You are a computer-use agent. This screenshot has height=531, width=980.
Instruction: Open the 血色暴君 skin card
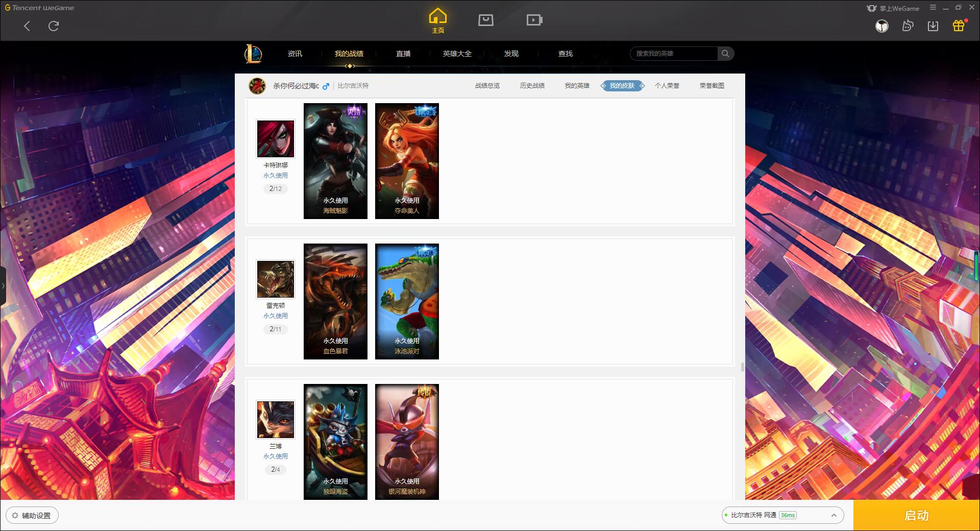pyautogui.click(x=335, y=301)
